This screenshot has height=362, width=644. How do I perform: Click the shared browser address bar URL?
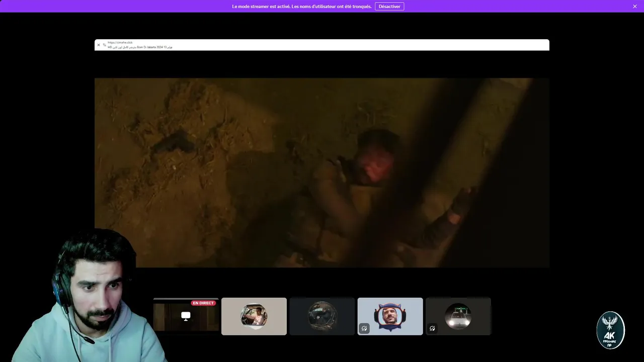pyautogui.click(x=120, y=43)
